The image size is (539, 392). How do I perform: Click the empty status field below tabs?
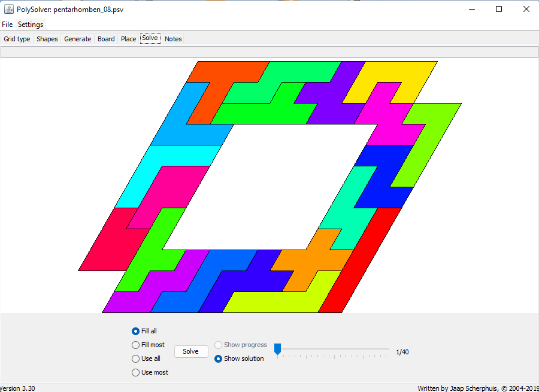click(x=269, y=52)
